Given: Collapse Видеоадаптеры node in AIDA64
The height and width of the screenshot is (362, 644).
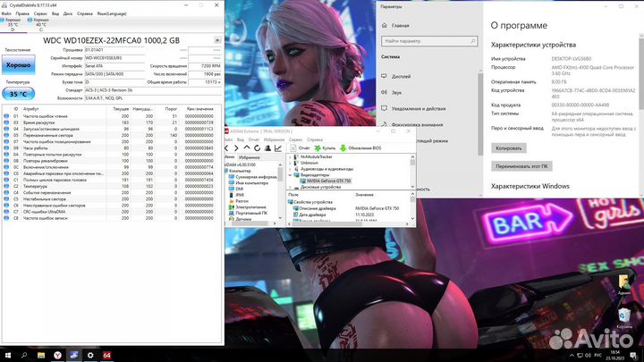Looking at the screenshot, I should pyautogui.click(x=290, y=175).
